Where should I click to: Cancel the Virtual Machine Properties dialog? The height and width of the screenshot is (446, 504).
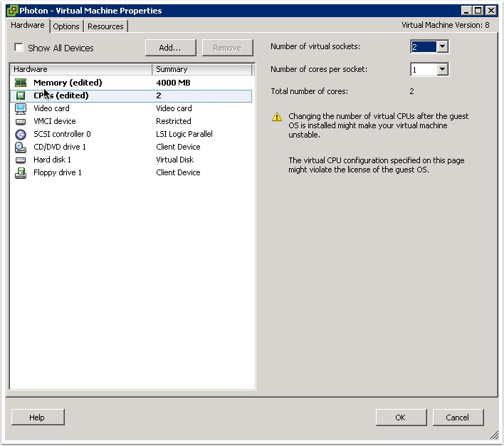click(457, 418)
